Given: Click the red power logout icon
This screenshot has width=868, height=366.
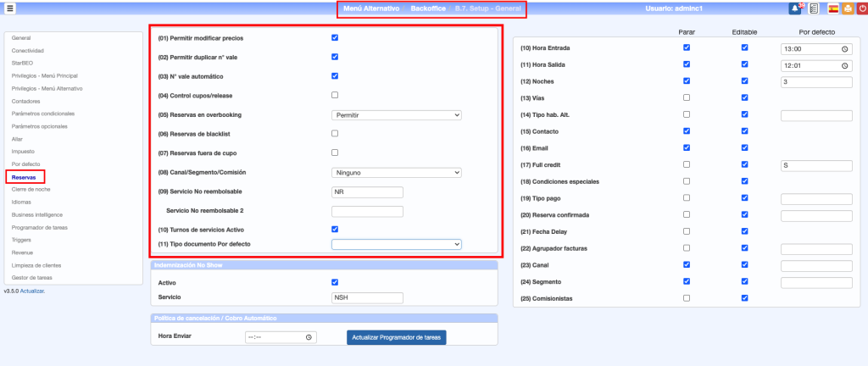Looking at the screenshot, I should click(x=860, y=8).
